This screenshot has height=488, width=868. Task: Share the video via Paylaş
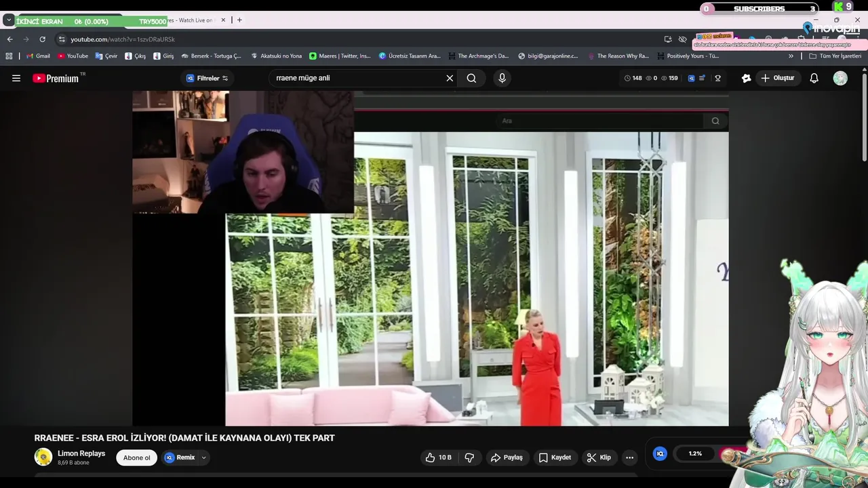coord(507,457)
